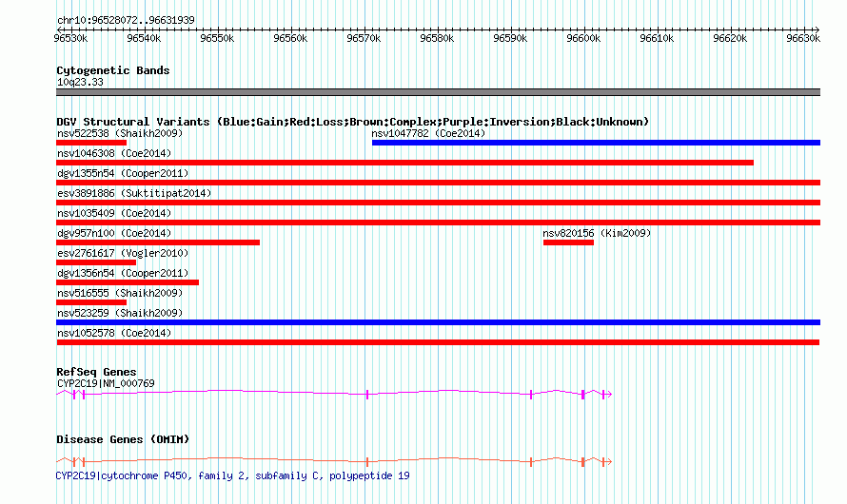Click the nsv1035409 (Coe2014) label
Image resolution: width=847 pixels, height=504 pixels.
pos(114,213)
